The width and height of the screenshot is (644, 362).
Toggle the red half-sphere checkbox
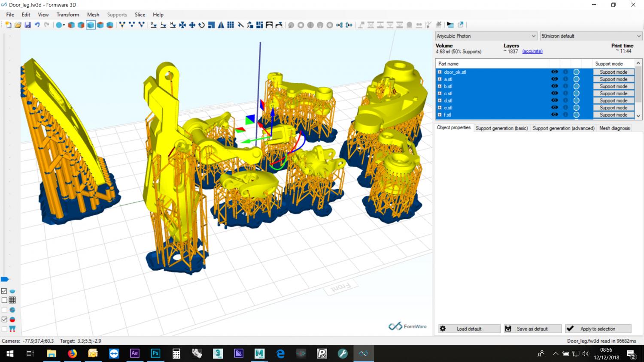pos(4,320)
